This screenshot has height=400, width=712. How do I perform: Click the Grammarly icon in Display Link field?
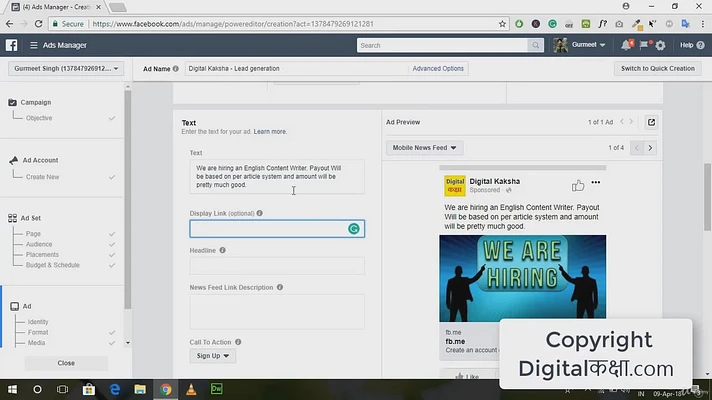tap(354, 229)
